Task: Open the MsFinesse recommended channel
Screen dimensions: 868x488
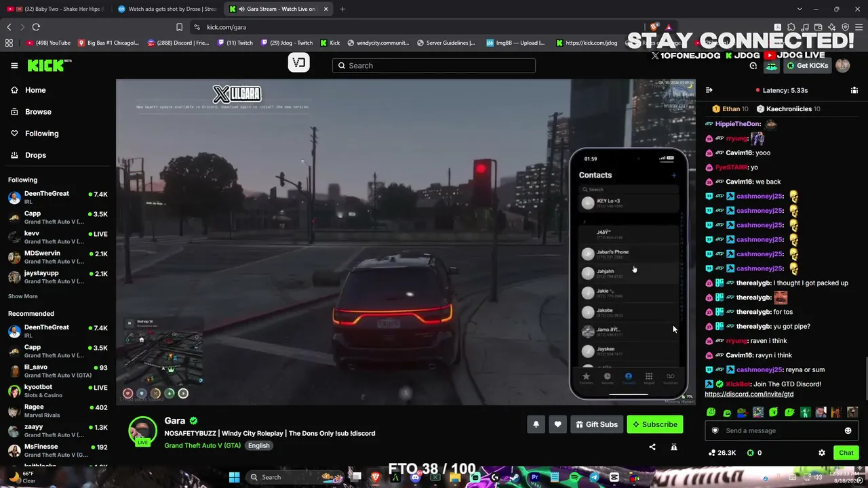Action: pyautogui.click(x=58, y=451)
